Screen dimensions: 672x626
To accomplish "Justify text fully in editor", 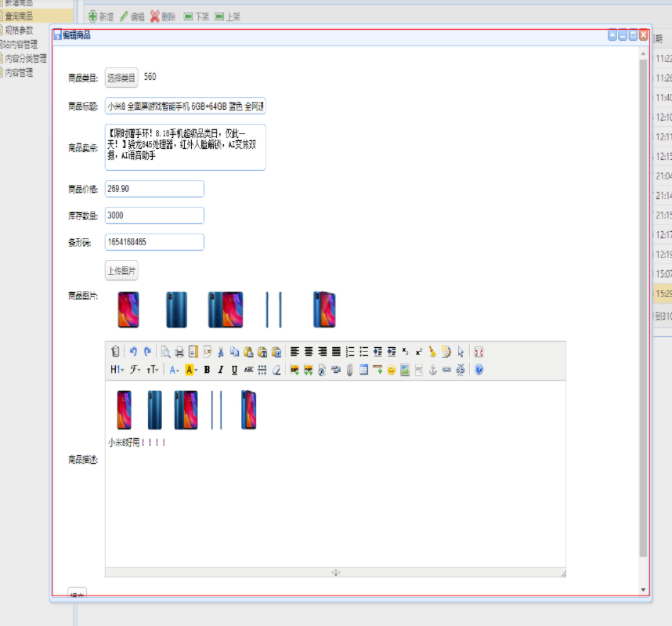I will (x=337, y=352).
